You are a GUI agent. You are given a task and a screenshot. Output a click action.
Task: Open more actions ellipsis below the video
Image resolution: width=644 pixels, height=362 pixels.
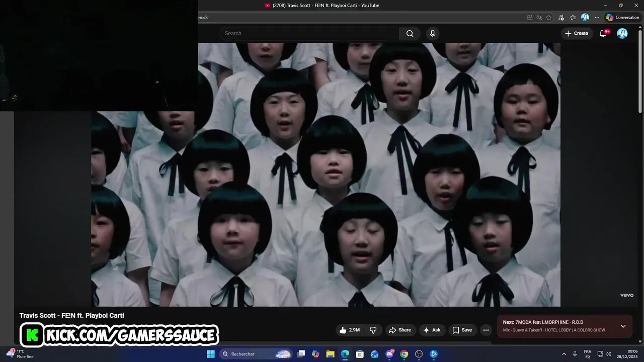pyautogui.click(x=486, y=330)
